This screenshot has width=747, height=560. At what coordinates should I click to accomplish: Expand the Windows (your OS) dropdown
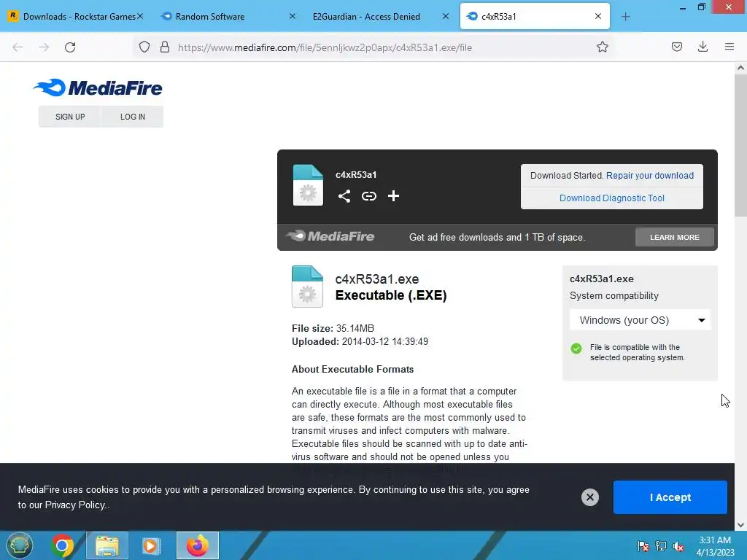(x=640, y=320)
